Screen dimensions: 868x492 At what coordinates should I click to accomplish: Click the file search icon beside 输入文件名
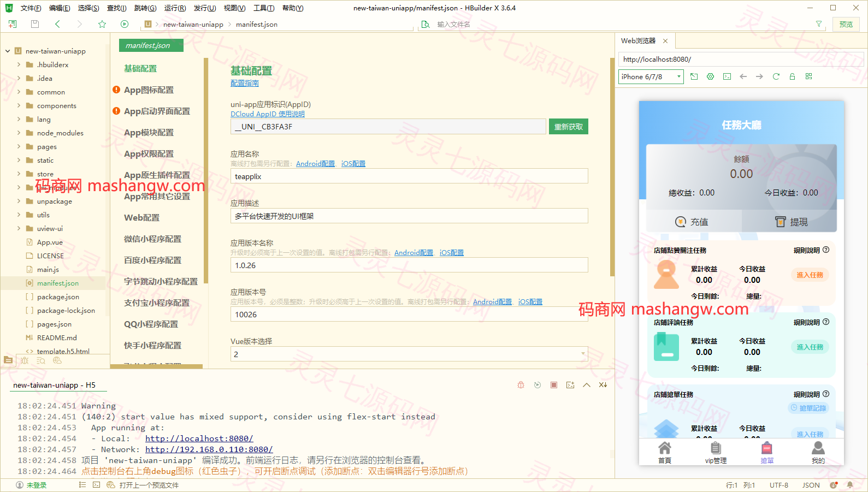coord(426,24)
